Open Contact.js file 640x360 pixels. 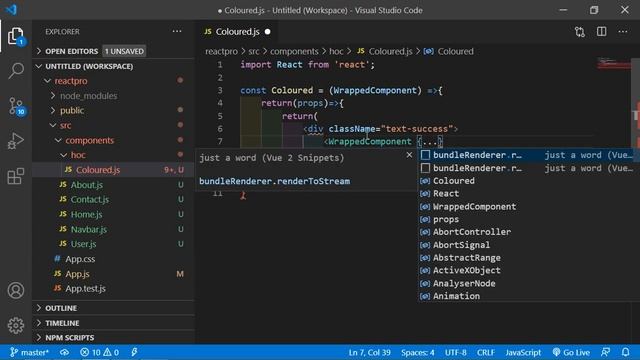click(113, 200)
